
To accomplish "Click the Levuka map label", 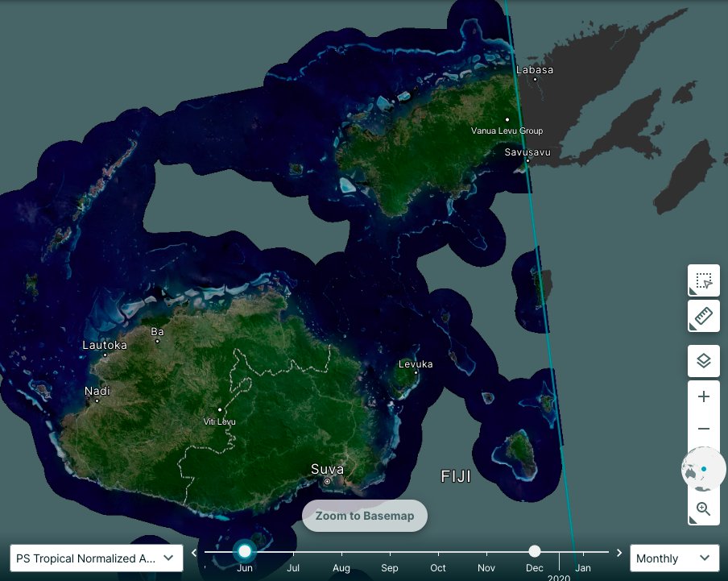I will pos(416,364).
